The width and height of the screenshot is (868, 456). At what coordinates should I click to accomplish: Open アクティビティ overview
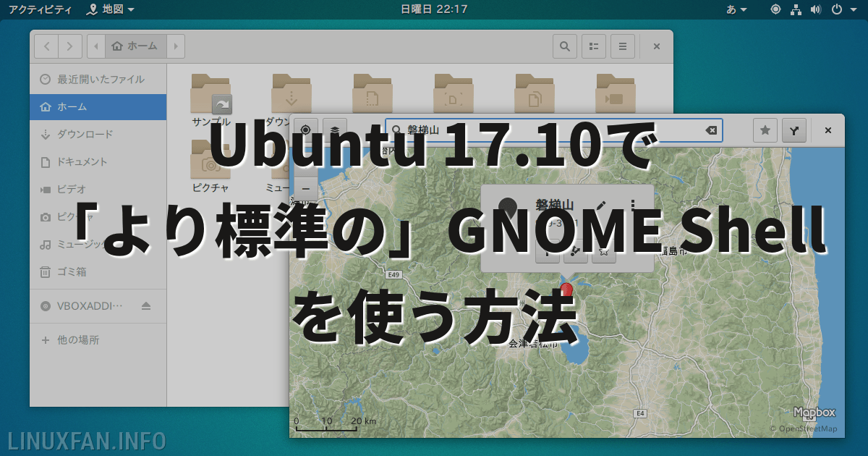tap(40, 9)
